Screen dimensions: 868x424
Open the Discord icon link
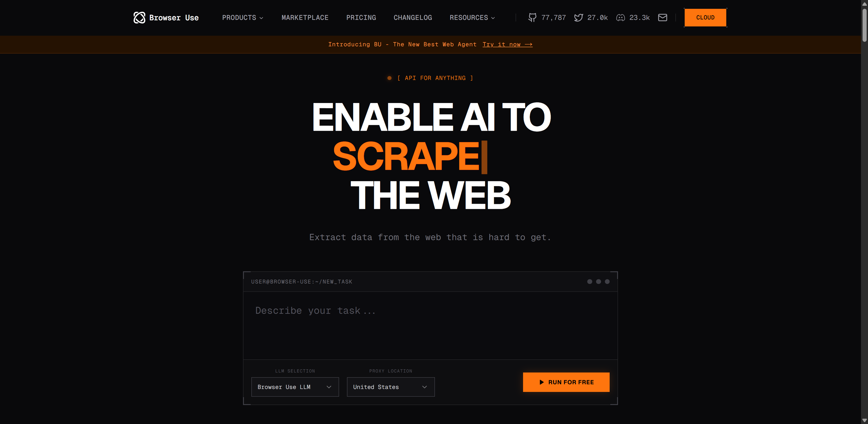[x=620, y=18]
